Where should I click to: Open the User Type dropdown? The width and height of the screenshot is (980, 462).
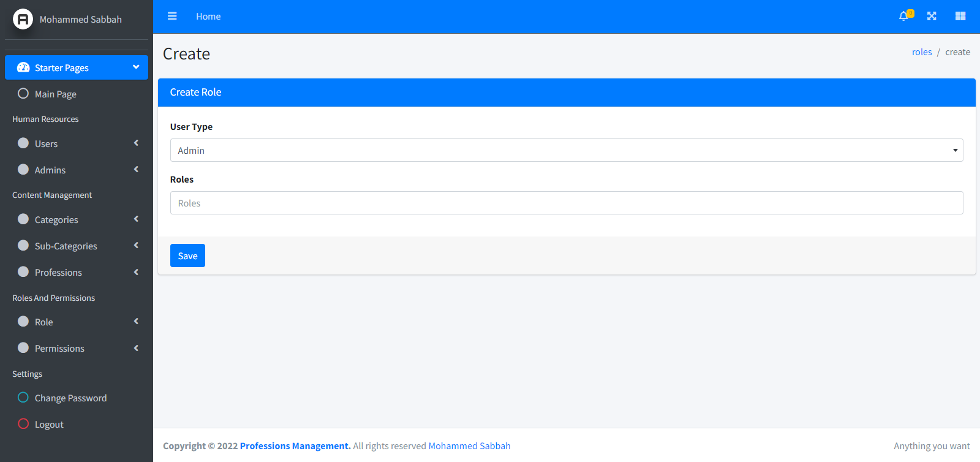tap(566, 150)
